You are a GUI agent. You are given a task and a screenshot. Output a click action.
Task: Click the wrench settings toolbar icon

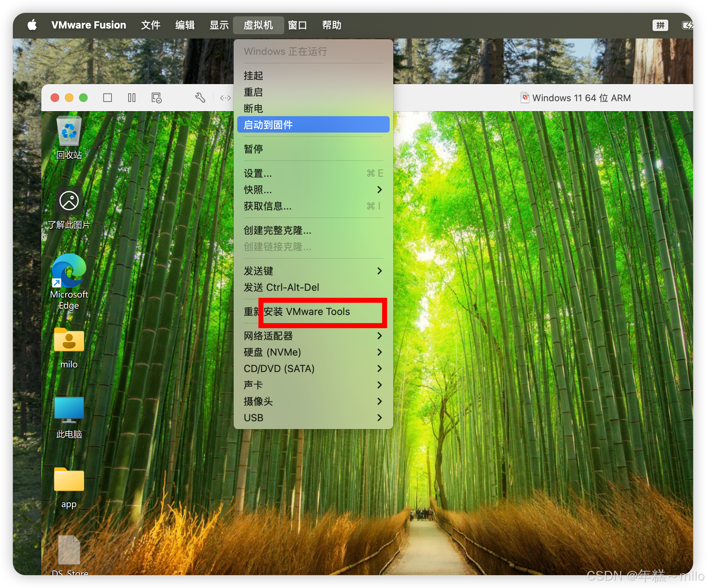[x=200, y=98]
